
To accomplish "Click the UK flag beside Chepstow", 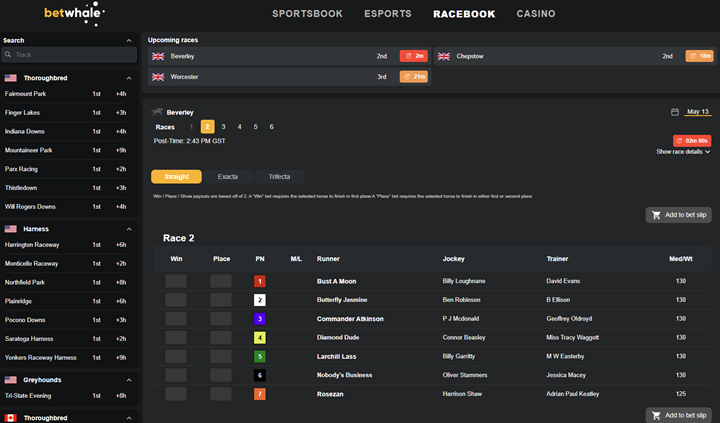I will pos(444,56).
